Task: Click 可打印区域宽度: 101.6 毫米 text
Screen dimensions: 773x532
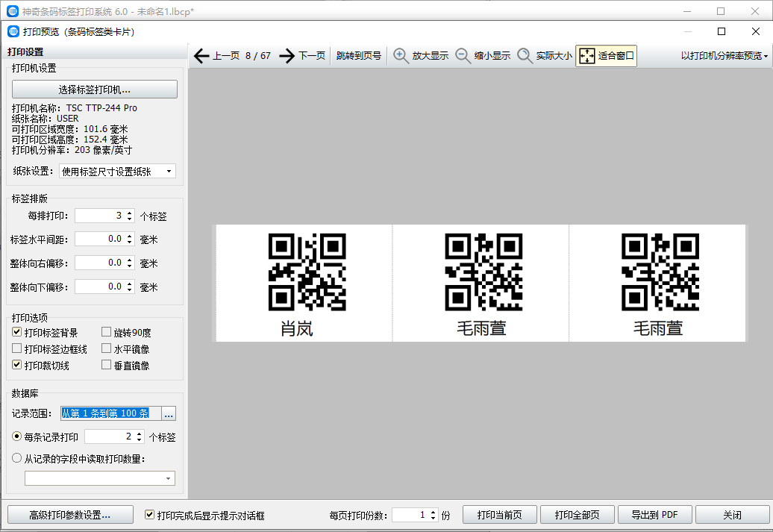Action: point(70,129)
